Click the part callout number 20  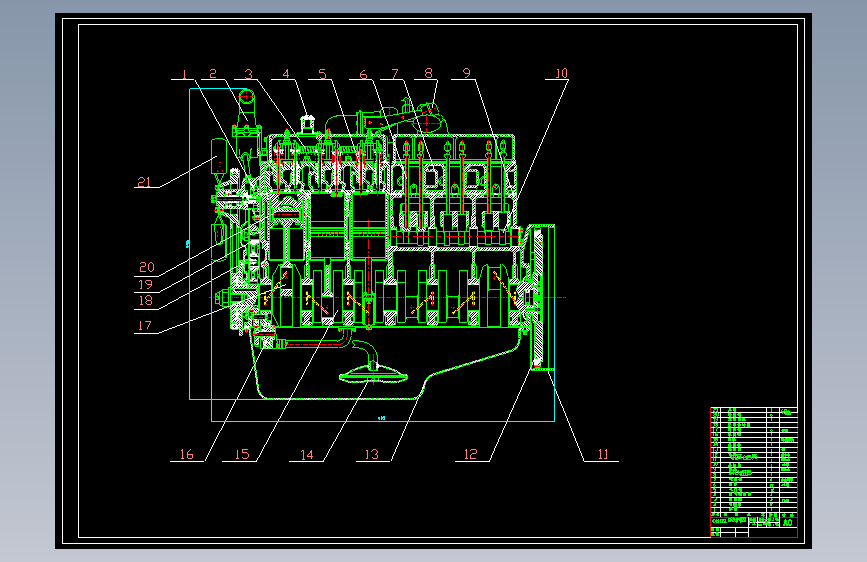147,267
